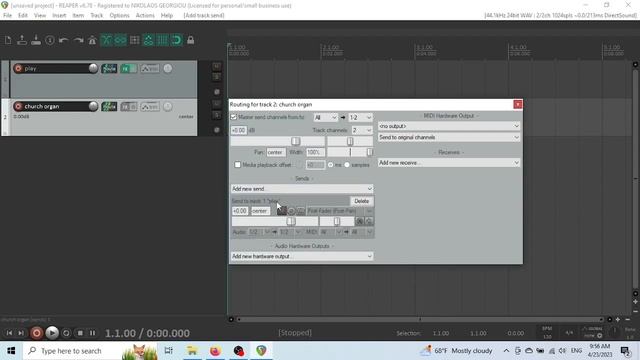Screen dimensions: 640x360
Task: Toggle ripple editing toolbar icon
Action: 134,40
